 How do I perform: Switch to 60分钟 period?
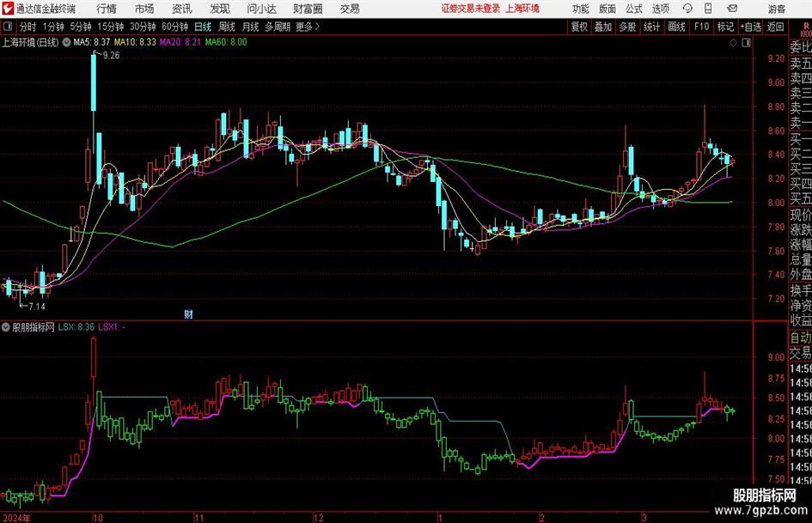[x=175, y=27]
